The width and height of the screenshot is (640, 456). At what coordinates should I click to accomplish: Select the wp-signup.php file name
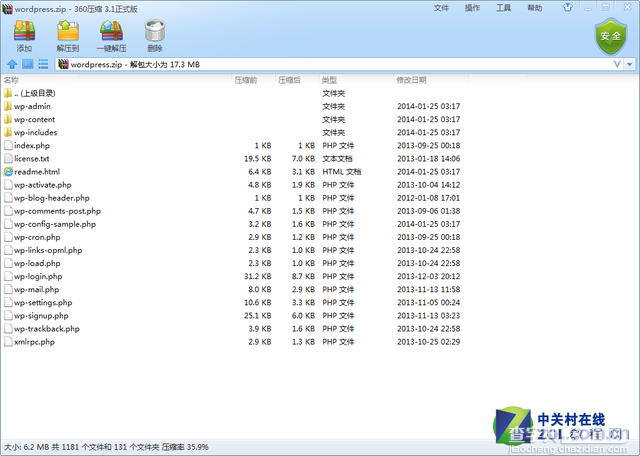click(x=41, y=316)
